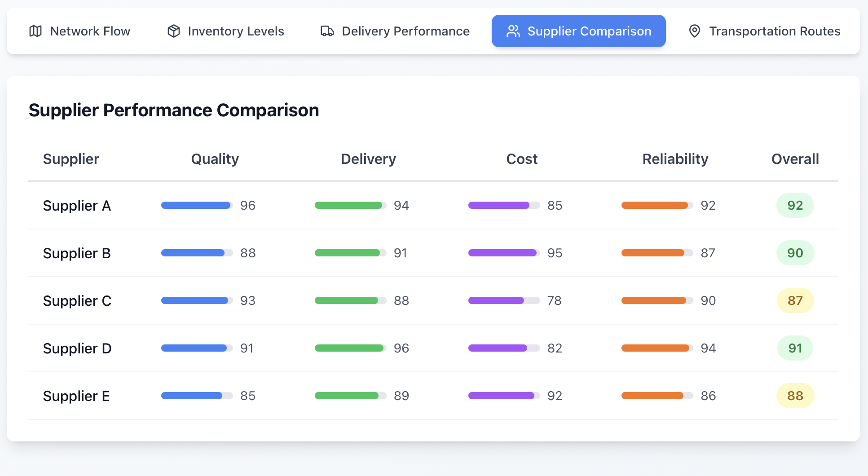Open the Network Flow tab
The image size is (868, 476).
pos(79,31)
